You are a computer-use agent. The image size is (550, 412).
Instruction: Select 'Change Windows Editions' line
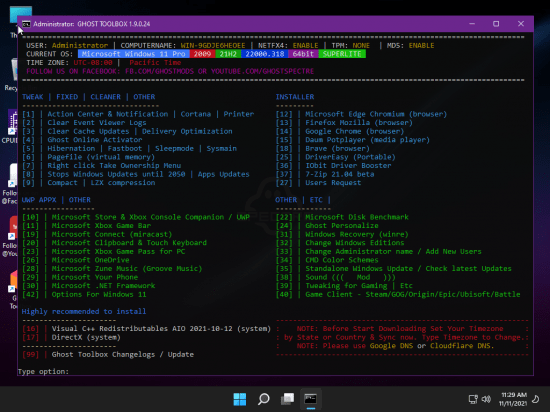(340, 243)
